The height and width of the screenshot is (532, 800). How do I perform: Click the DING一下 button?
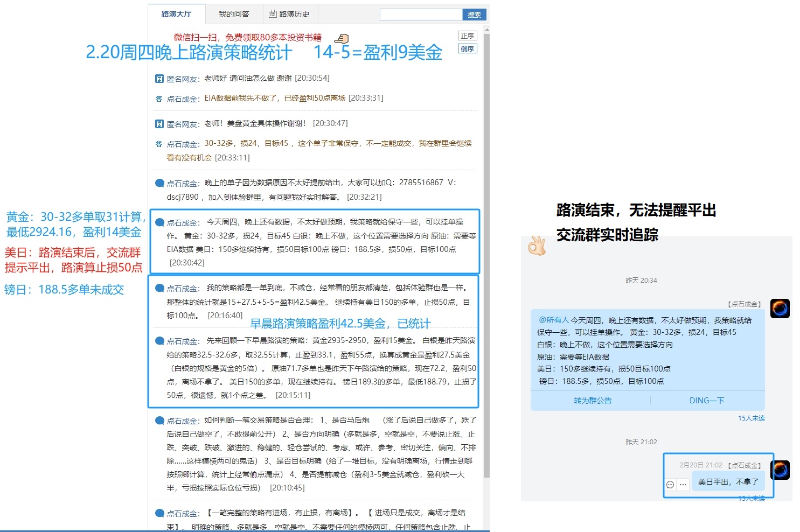(707, 400)
